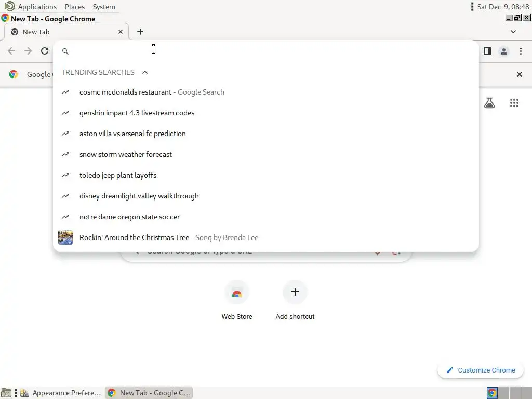
Task: Select 'cosmc mcdonalds restaurant' suggestion
Action: pos(266,92)
